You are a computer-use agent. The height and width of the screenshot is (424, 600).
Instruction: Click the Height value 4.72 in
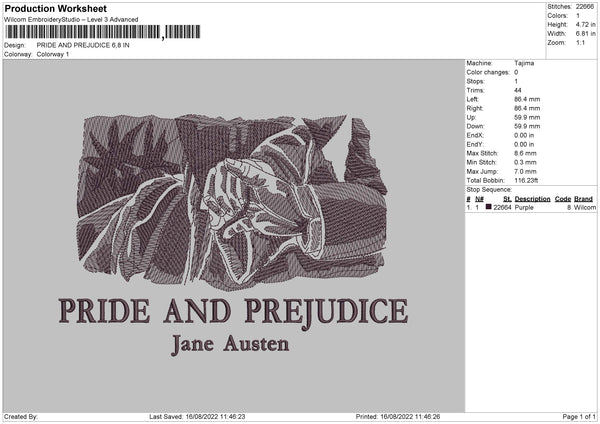coord(585,24)
